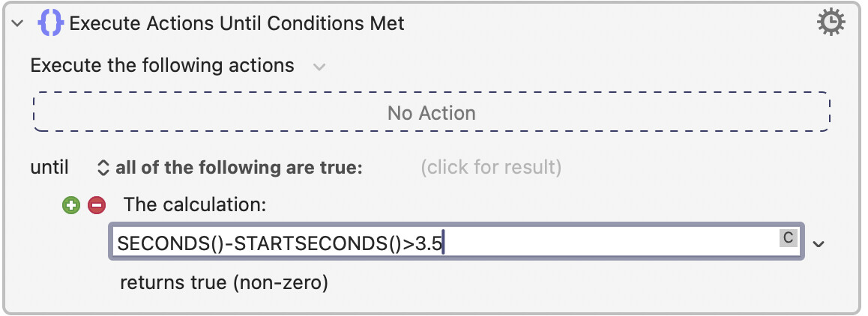
Task: Click 'returns true (non-zero)' option text
Action: (x=223, y=282)
